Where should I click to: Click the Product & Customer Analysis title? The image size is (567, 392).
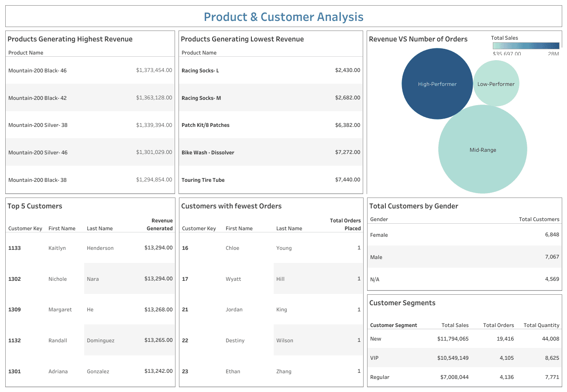(x=283, y=17)
